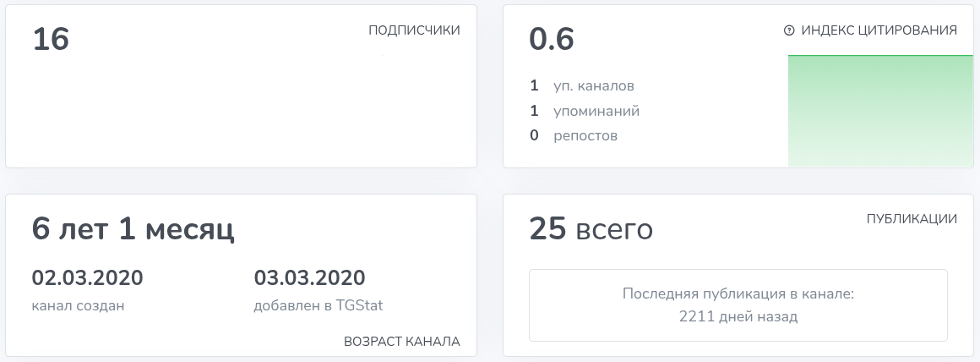Click 'Последняя публикация в канале:' text
980x362 pixels.
coord(738,294)
